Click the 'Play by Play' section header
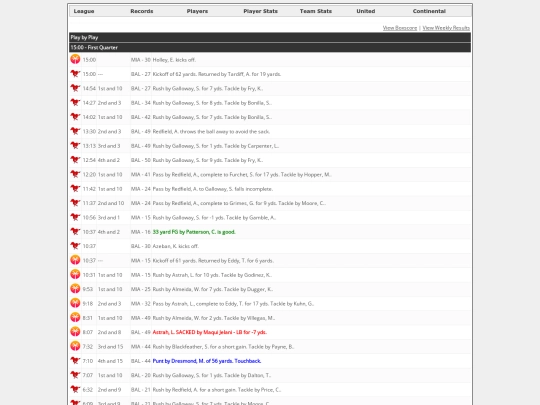The width and height of the screenshot is (540, 405). 270,37
